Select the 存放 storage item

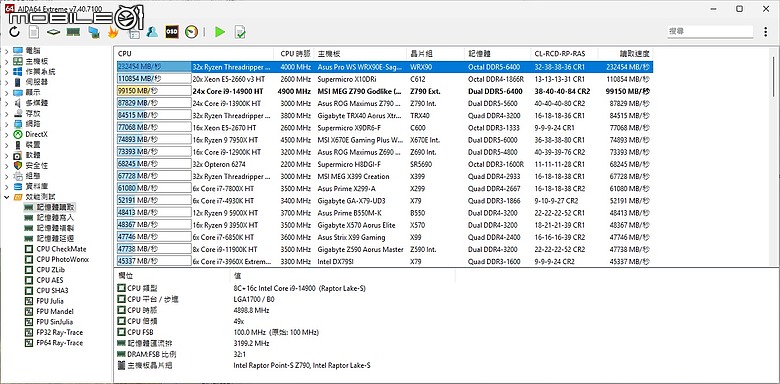point(33,113)
